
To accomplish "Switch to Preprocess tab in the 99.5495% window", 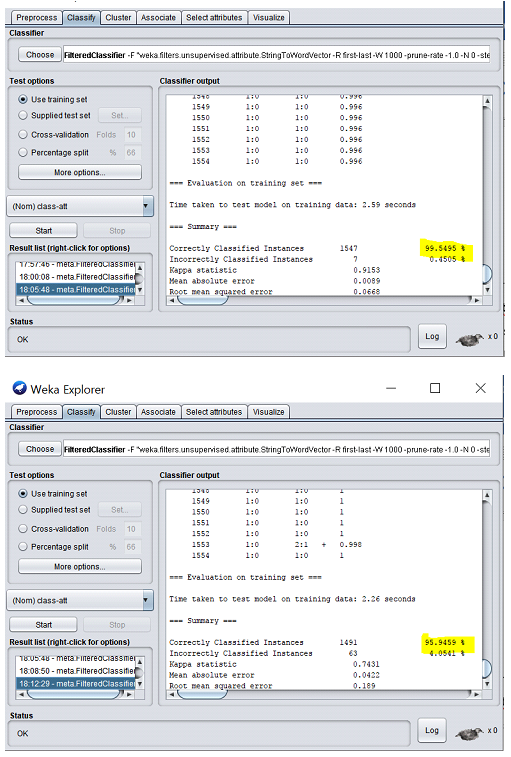I will click(x=37, y=17).
